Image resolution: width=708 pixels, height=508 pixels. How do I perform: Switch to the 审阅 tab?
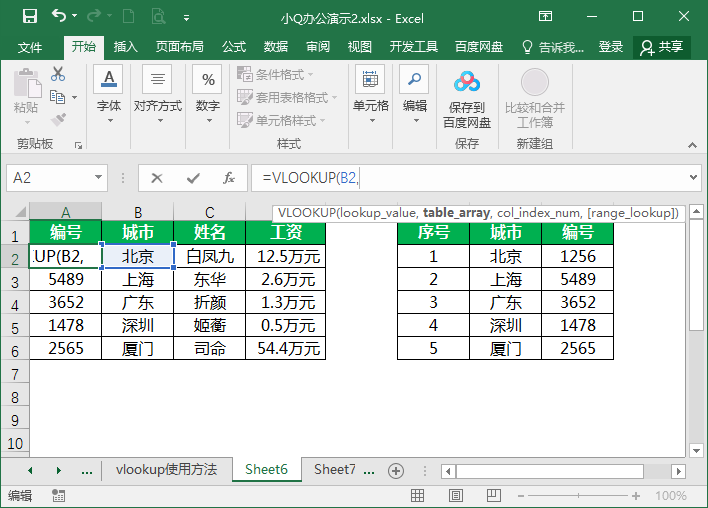317,47
